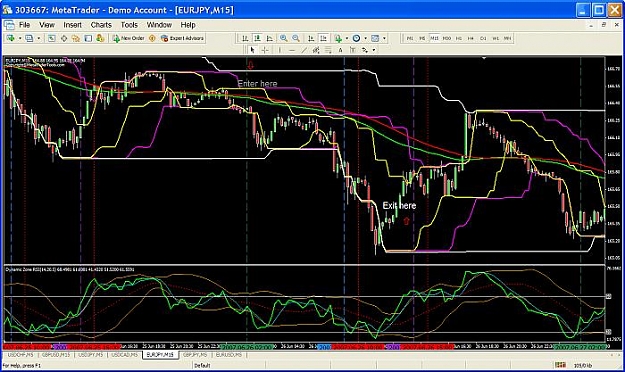Expand the Periods dropdown arrow
Viewport: 625px width, 372px height.
click(366, 38)
